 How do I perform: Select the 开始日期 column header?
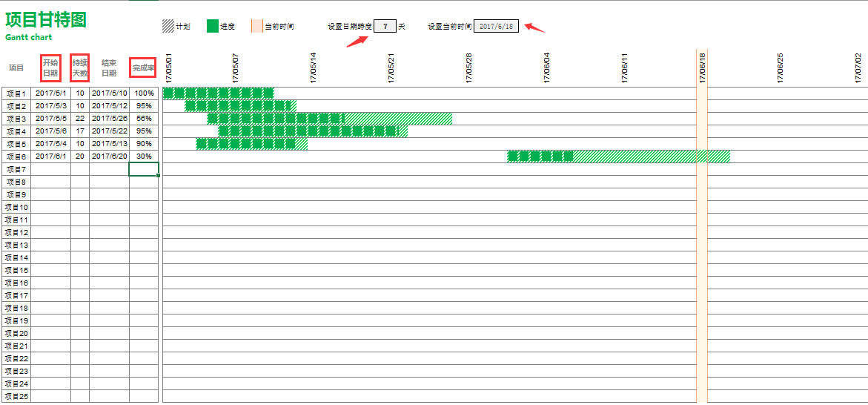point(50,67)
